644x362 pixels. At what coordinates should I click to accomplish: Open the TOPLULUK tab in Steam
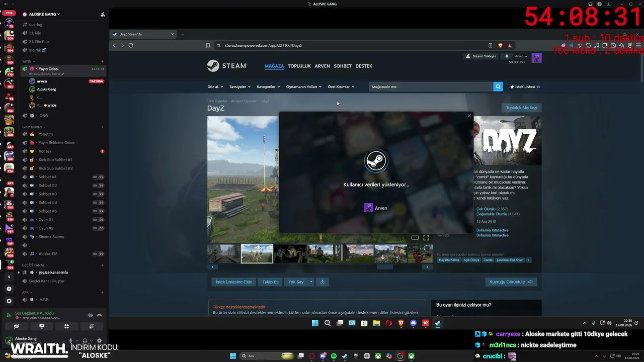299,66
